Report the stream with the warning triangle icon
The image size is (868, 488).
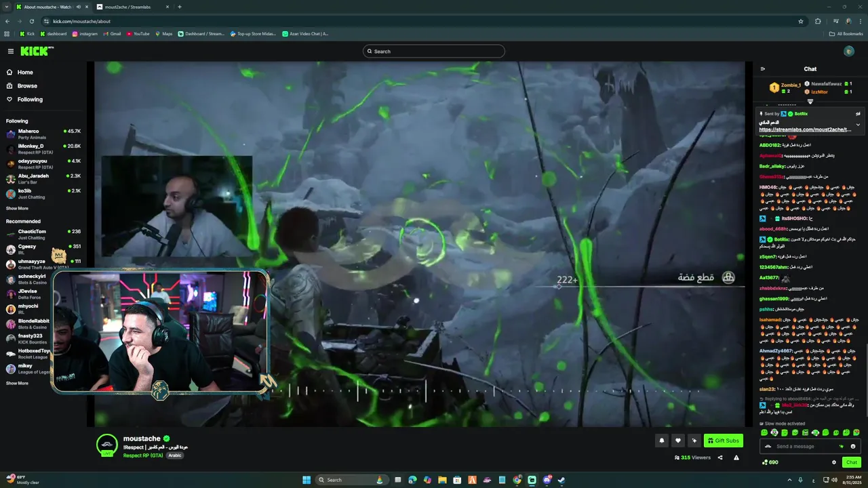pos(736,457)
